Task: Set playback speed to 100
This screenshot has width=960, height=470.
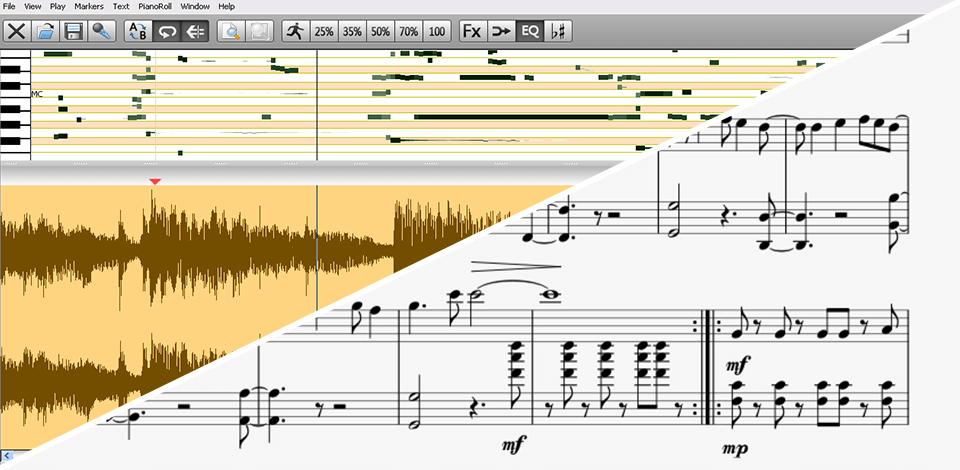Action: [x=437, y=31]
